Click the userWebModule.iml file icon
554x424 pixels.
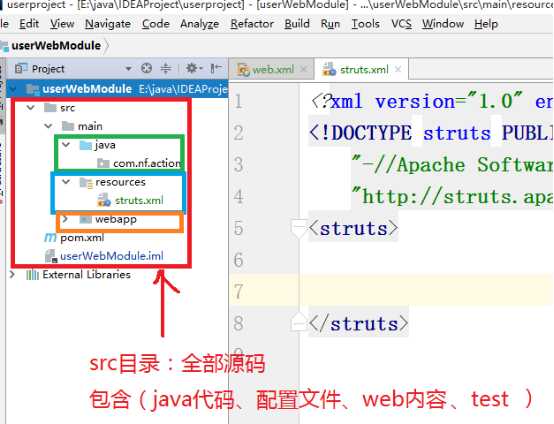[x=51, y=256]
